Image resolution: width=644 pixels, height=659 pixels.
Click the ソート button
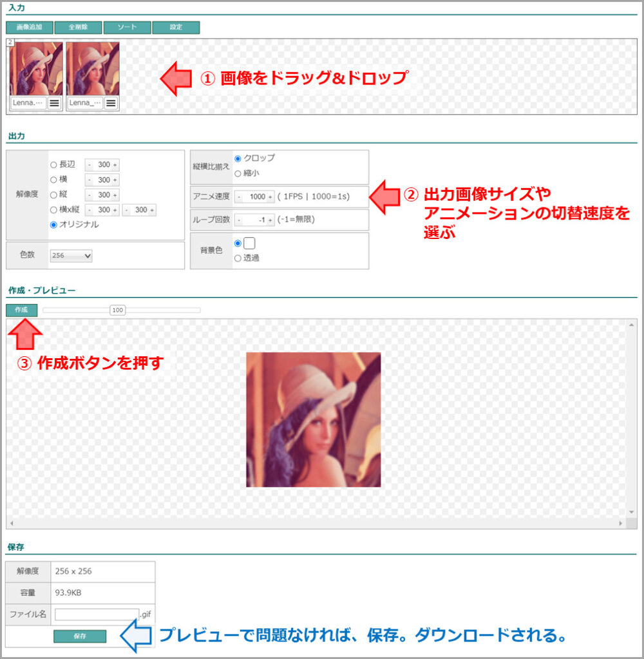[127, 27]
